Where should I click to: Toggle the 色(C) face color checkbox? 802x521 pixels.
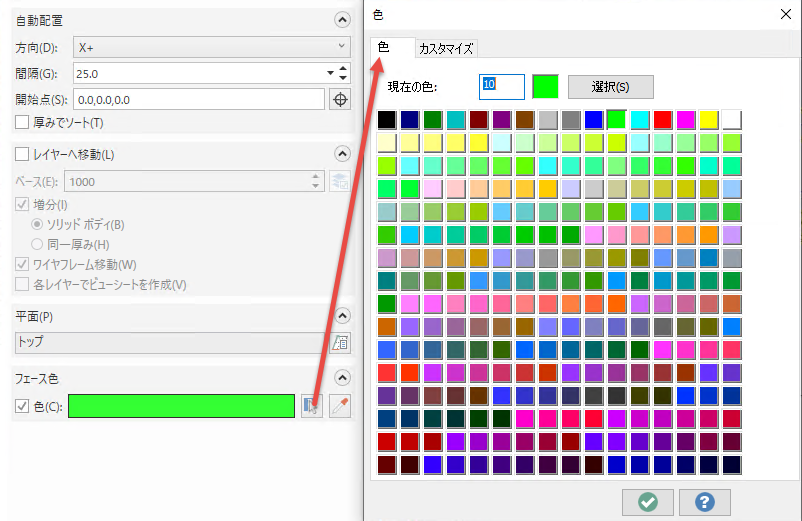tap(22, 406)
